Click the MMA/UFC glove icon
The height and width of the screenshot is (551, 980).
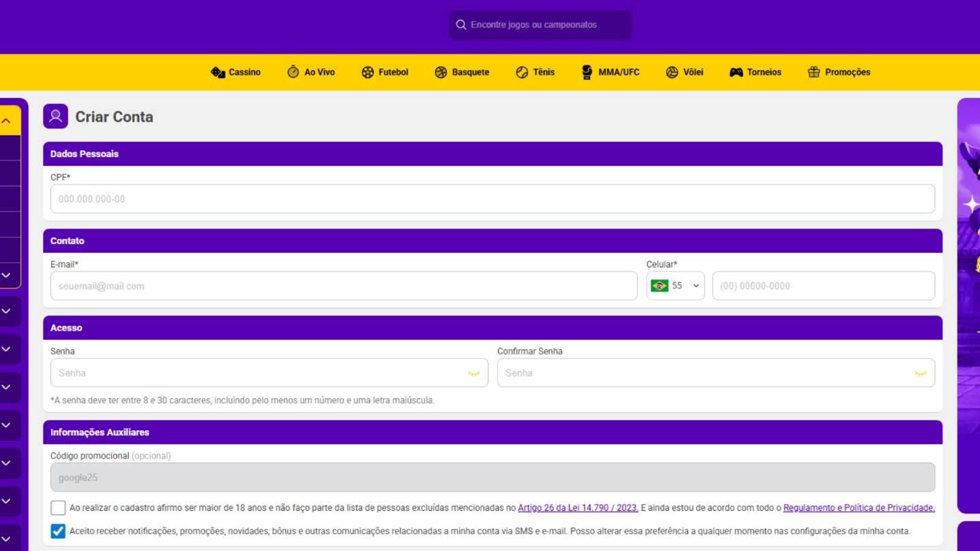(x=587, y=72)
